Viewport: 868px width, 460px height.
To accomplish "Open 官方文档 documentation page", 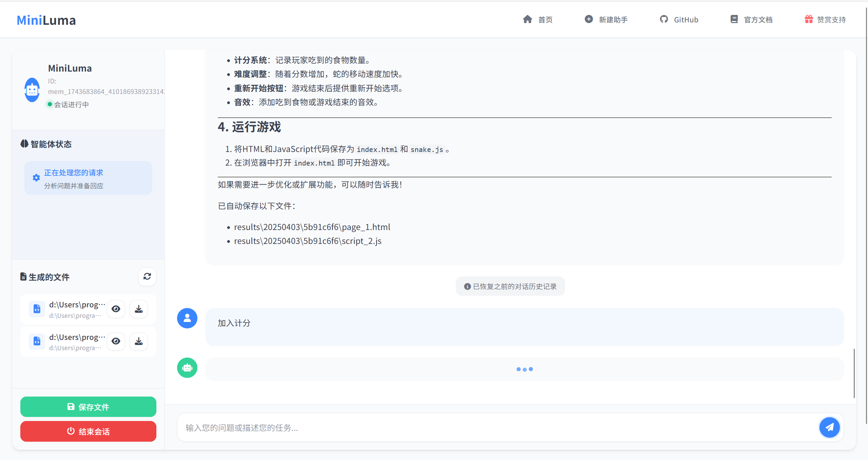I will coord(751,20).
